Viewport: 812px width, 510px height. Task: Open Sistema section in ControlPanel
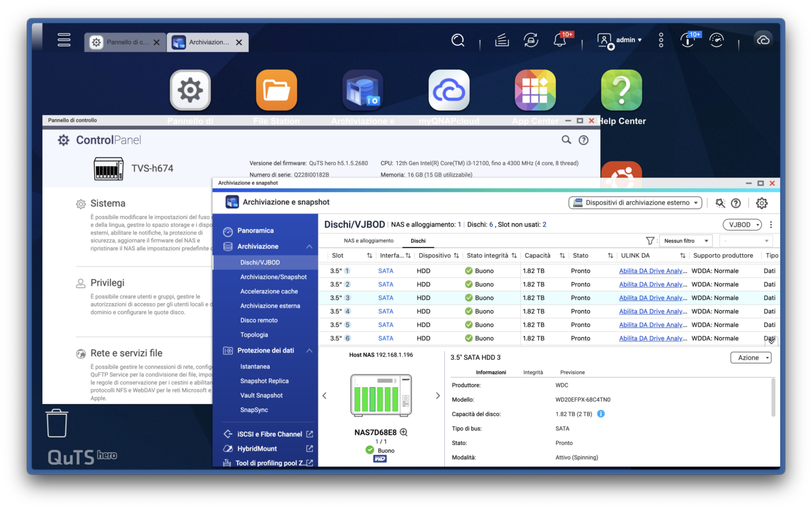point(108,203)
